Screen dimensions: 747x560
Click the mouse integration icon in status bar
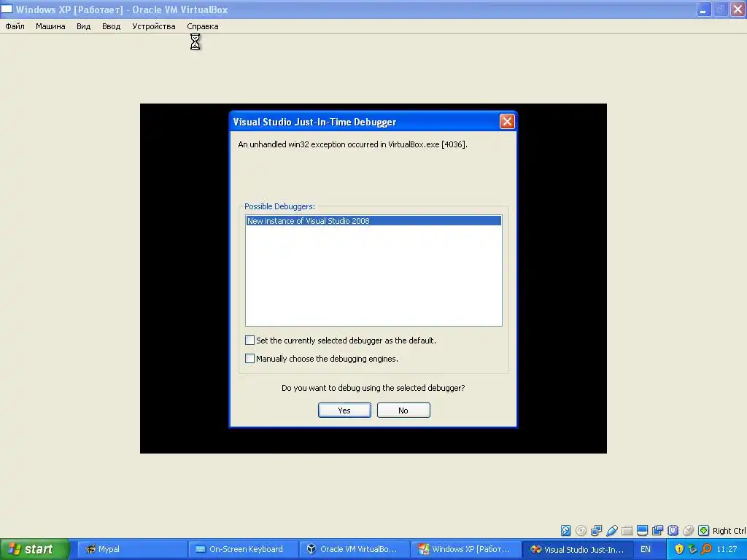[688, 531]
